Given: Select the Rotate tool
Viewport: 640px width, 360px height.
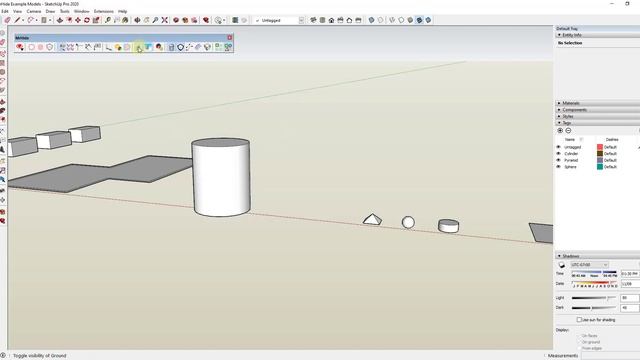Looking at the screenshot, I should click(x=87, y=20).
